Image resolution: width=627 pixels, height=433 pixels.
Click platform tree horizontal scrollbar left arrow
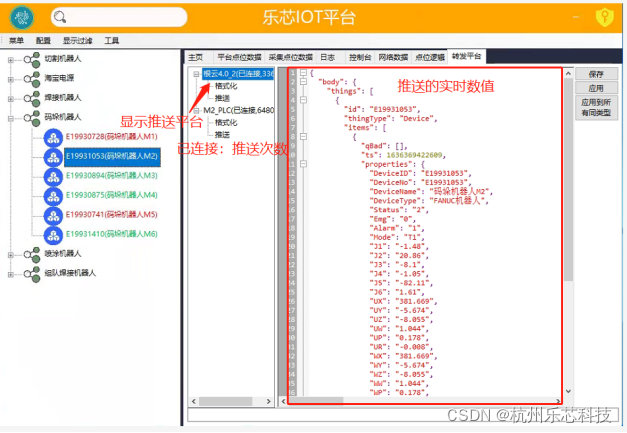pos(194,401)
